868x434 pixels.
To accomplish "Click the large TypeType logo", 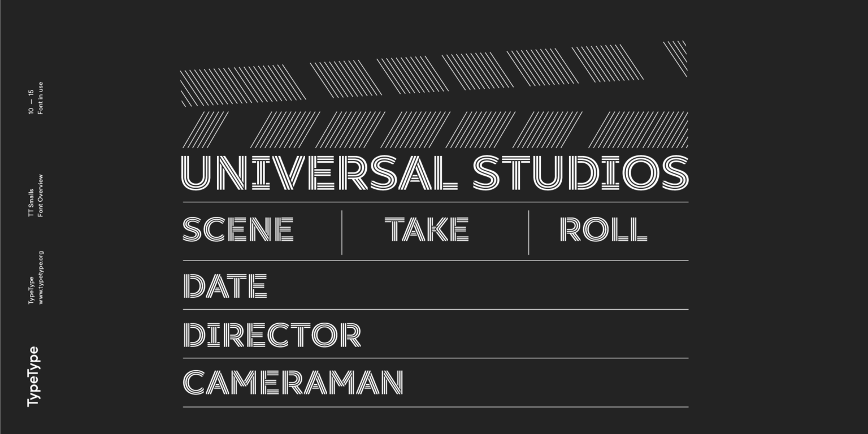I will tap(33, 376).
